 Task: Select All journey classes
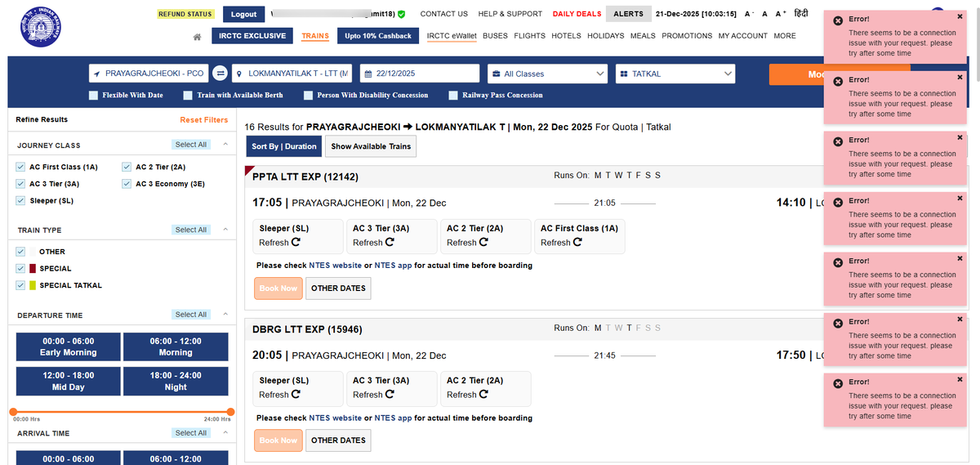[191, 145]
